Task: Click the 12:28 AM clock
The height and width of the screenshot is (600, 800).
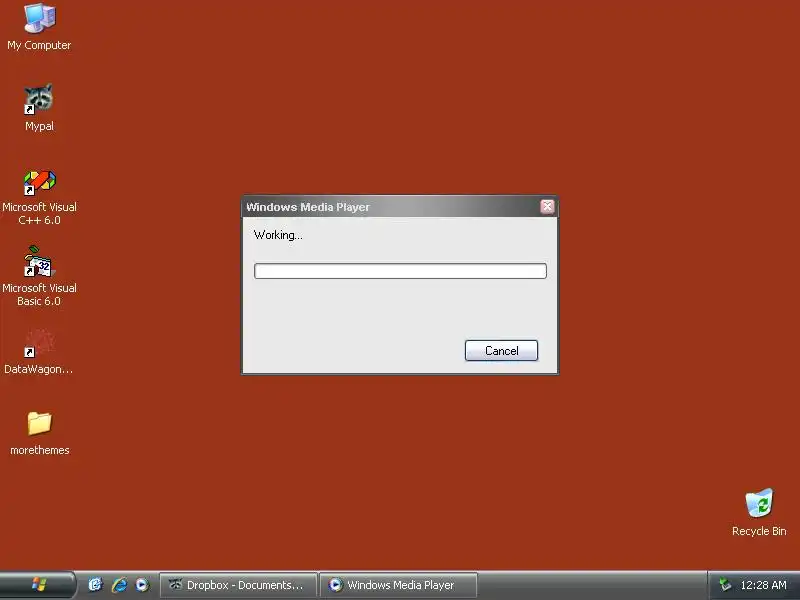Action: tap(763, 585)
